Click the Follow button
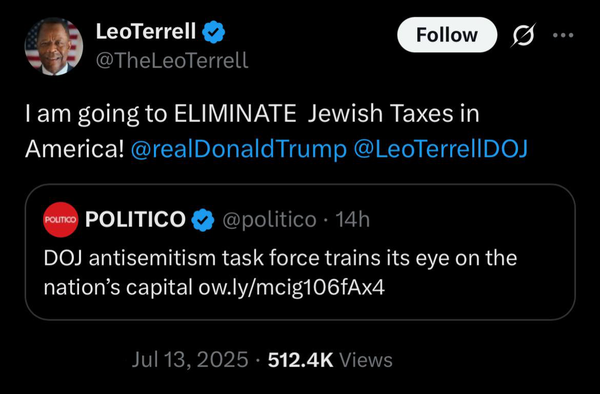600x394 pixels. [447, 35]
